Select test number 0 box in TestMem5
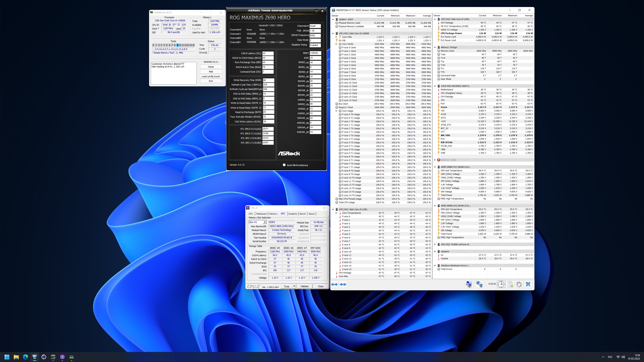The height and width of the screenshot is (362, 644). 153,45
